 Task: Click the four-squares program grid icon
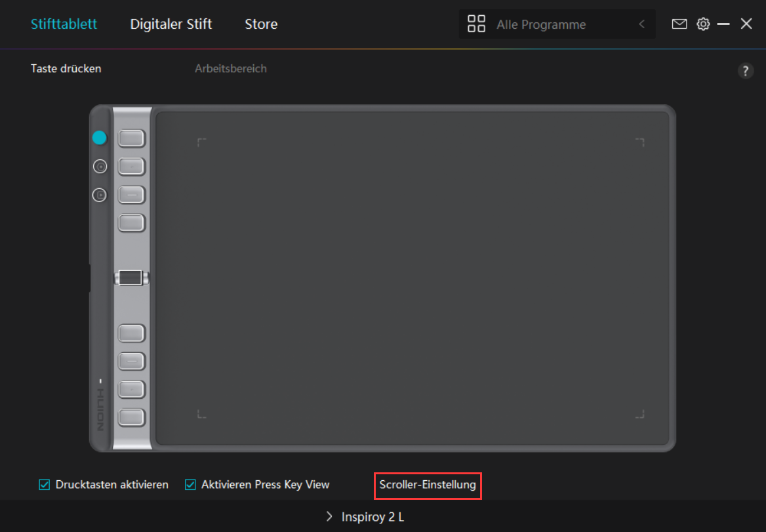476,24
